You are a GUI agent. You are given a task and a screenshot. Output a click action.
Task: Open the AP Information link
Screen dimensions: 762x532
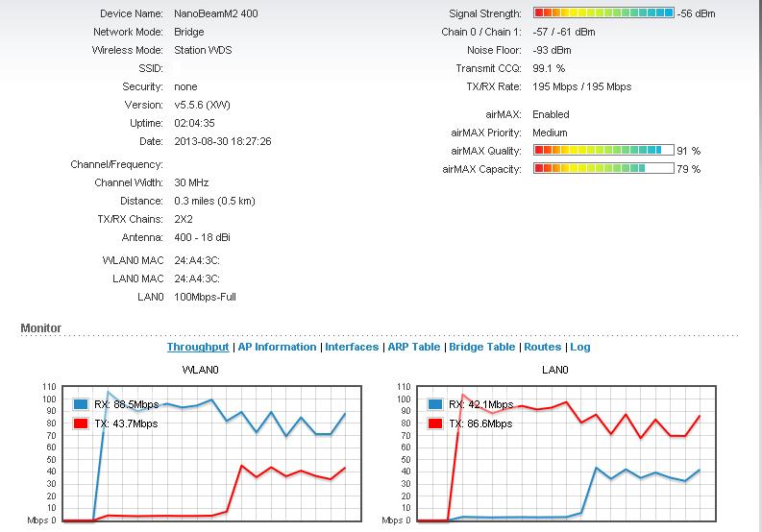coord(277,347)
